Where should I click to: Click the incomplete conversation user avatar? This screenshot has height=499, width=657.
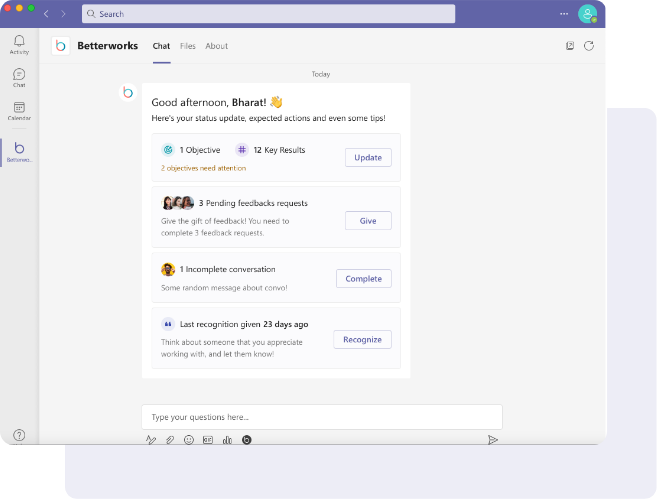[x=168, y=269]
